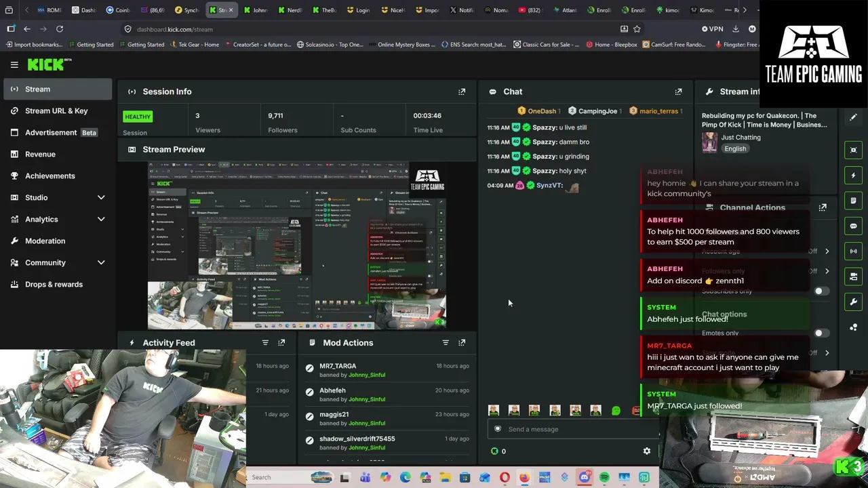Toggle Emotes only chat option
Viewport: 868px width, 488px height.
coord(821,333)
